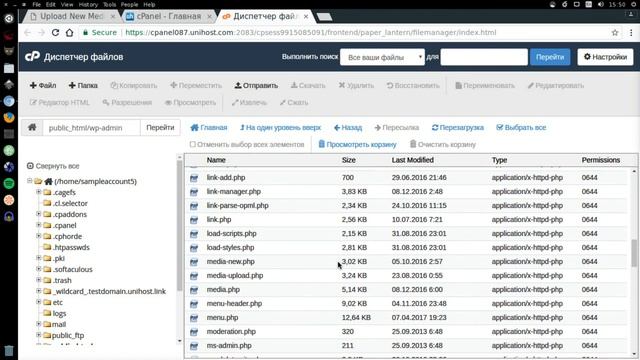Click Просмотреть view toolbar item
The image size is (640, 360).
pyautogui.click(x=190, y=102)
